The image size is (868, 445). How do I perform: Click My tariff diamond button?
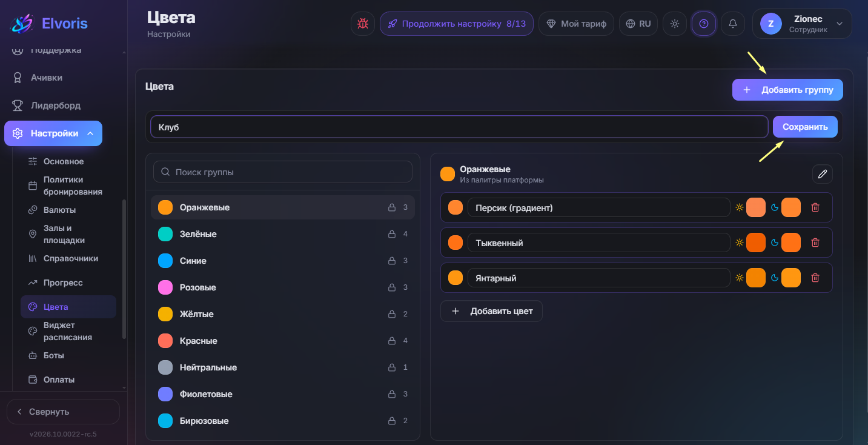pos(576,24)
